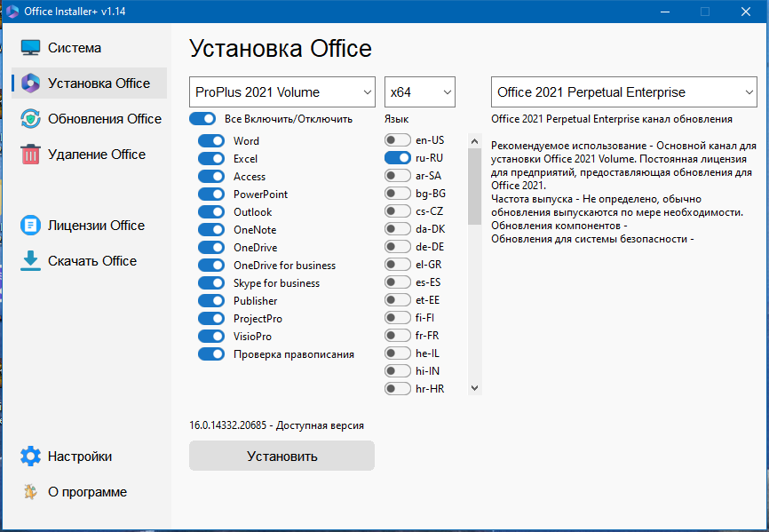Click the document icon for Лицензии Office
This screenshot has height=532, width=769.
[31, 226]
